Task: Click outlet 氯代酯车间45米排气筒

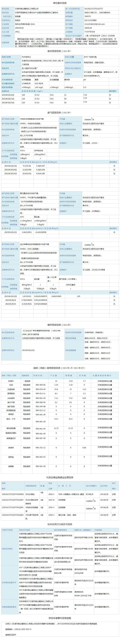Action: [x=29, y=193]
